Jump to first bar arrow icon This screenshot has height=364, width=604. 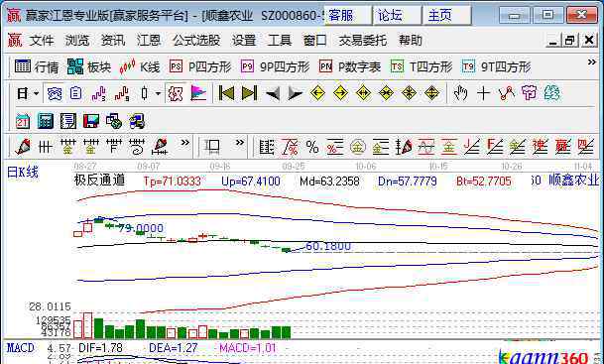[226, 93]
